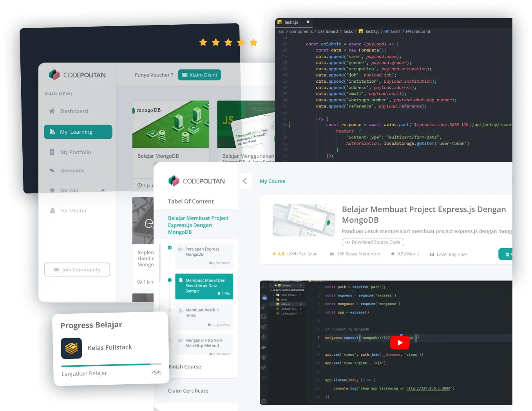The height and width of the screenshot is (411, 532).
Task: Click Claim Certificate button
Action: (x=188, y=391)
